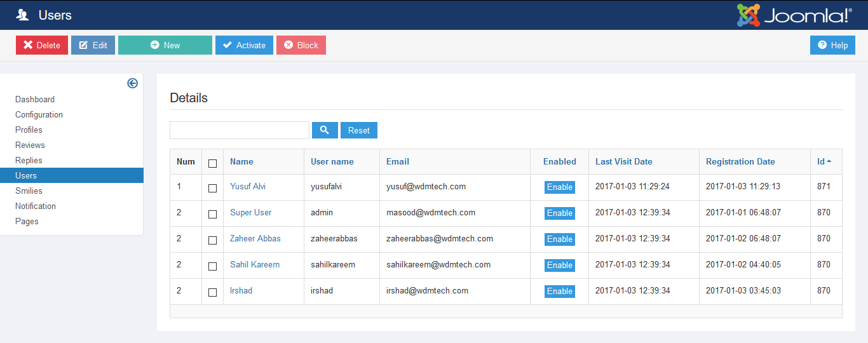Sort the table by the Id column

pyautogui.click(x=821, y=162)
